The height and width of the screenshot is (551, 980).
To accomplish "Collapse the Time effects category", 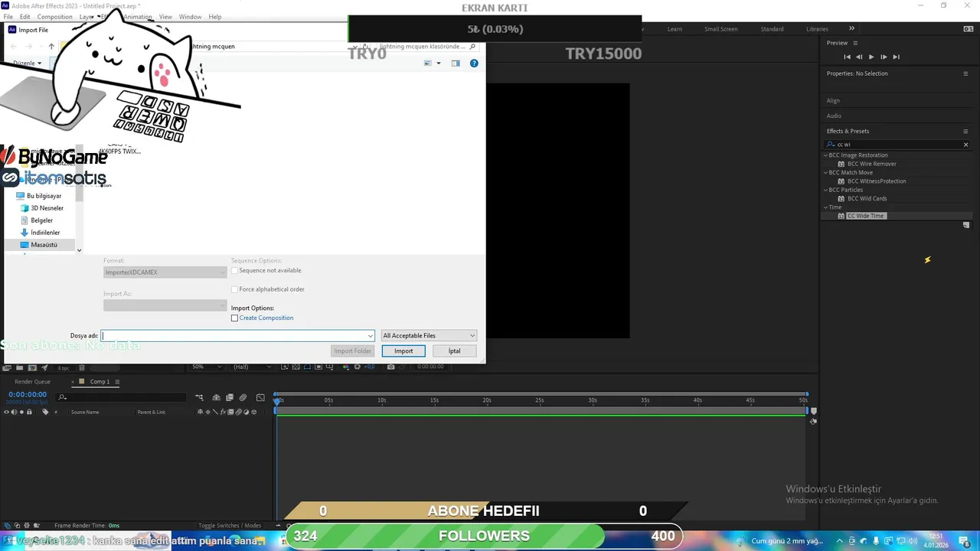I will [825, 207].
